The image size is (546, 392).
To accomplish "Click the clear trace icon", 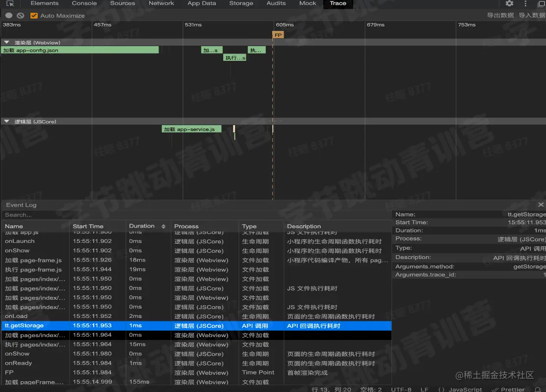I will coord(21,16).
